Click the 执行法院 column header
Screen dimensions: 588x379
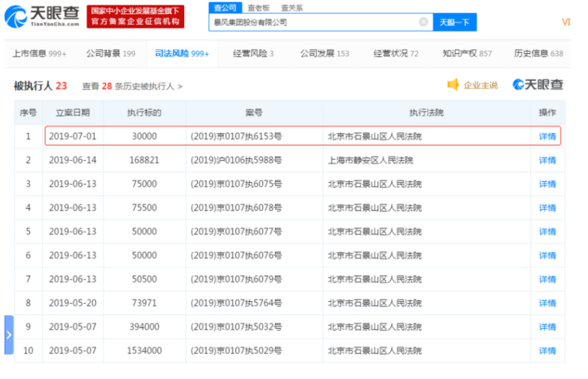point(426,113)
